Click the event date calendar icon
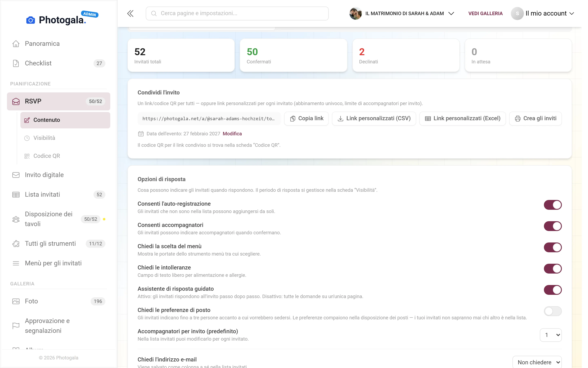 pos(141,134)
